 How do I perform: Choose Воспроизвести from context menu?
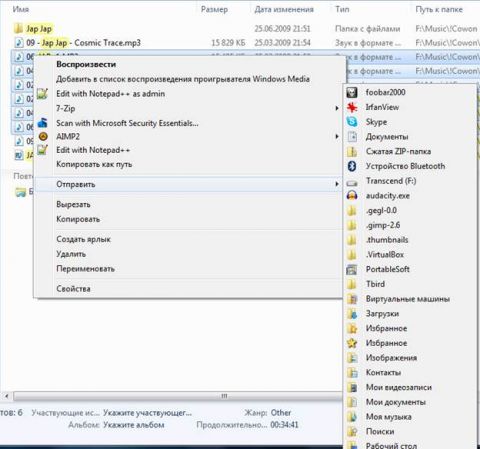click(x=86, y=64)
